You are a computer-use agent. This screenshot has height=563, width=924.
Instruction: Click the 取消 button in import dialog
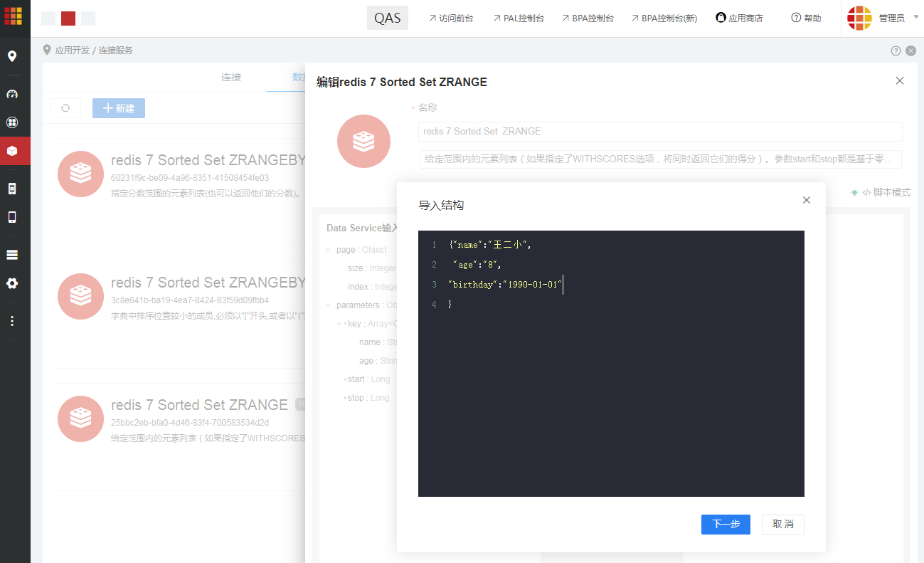click(782, 525)
